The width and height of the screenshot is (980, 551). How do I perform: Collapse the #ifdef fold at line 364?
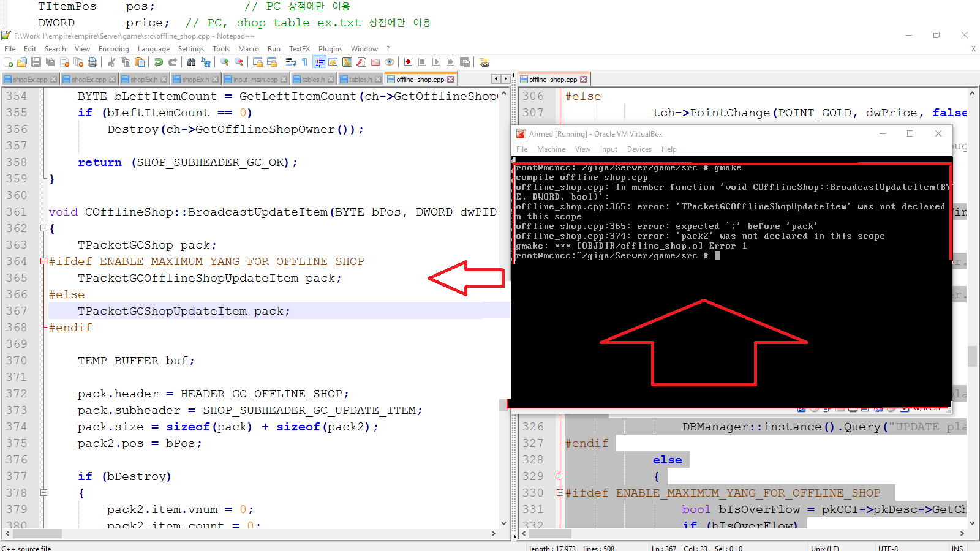[x=43, y=261]
